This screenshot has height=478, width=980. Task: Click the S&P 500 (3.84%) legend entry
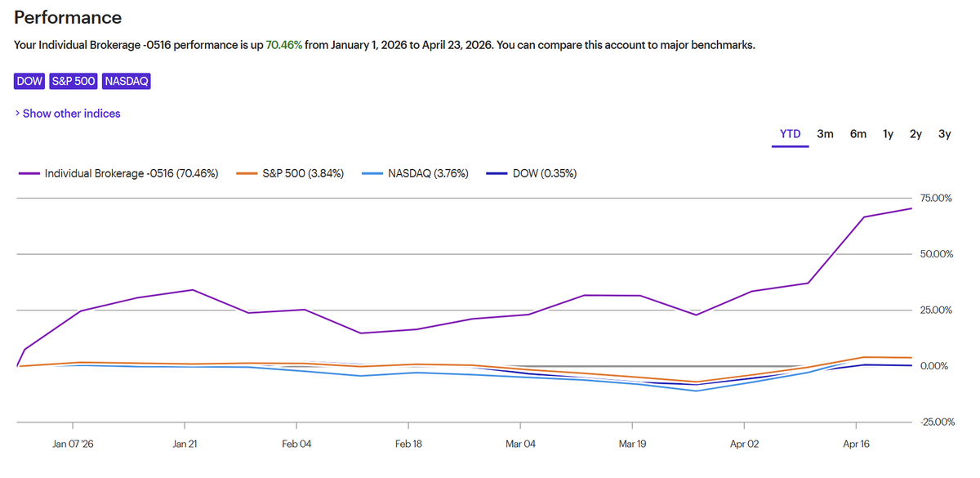click(x=290, y=173)
